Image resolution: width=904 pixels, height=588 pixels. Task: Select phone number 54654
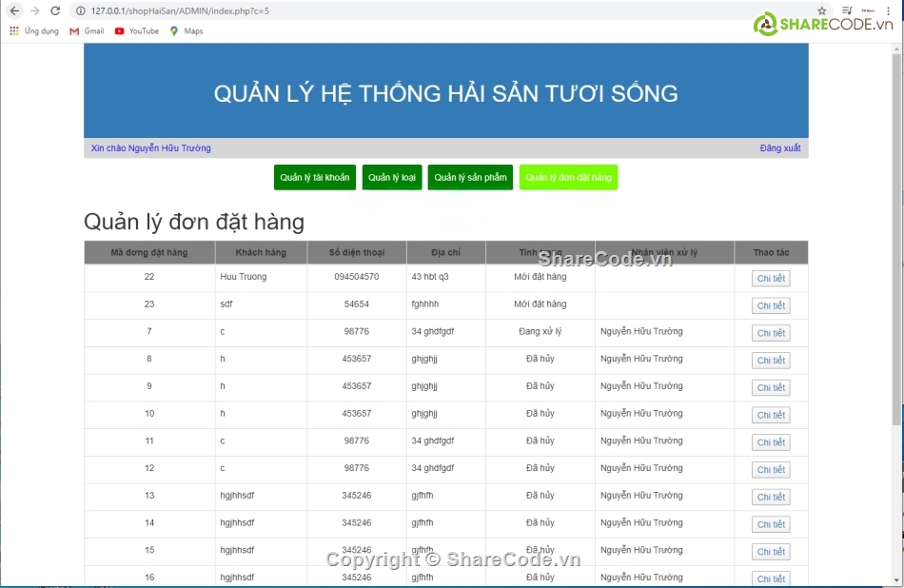click(x=357, y=304)
